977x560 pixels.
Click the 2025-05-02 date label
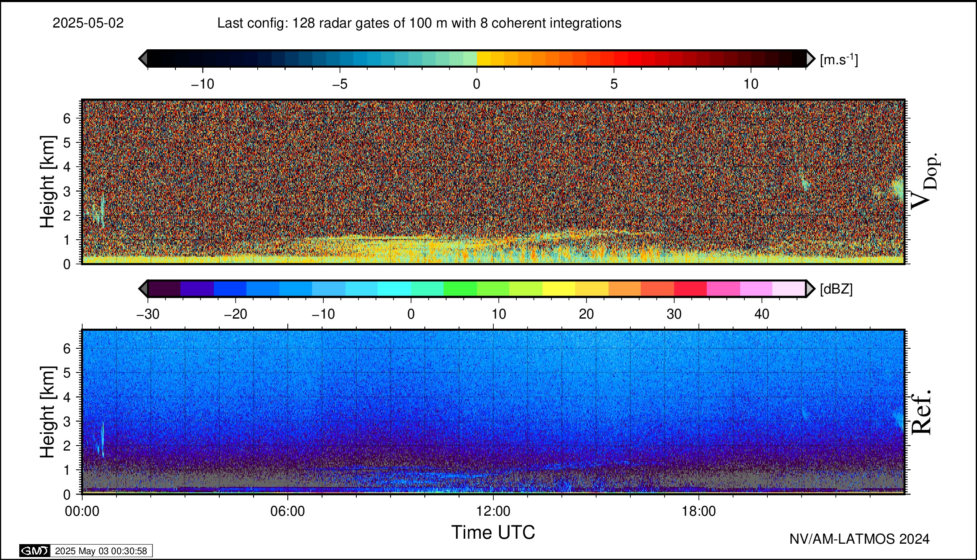88,23
